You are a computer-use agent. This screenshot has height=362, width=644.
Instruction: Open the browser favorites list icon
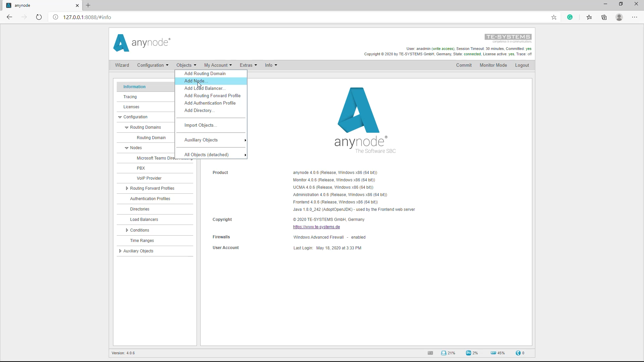click(589, 17)
